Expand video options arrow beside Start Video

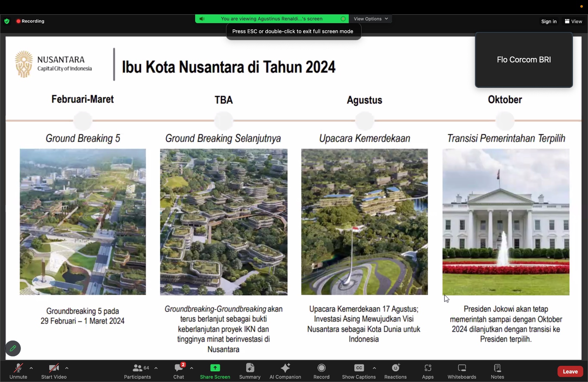click(67, 368)
